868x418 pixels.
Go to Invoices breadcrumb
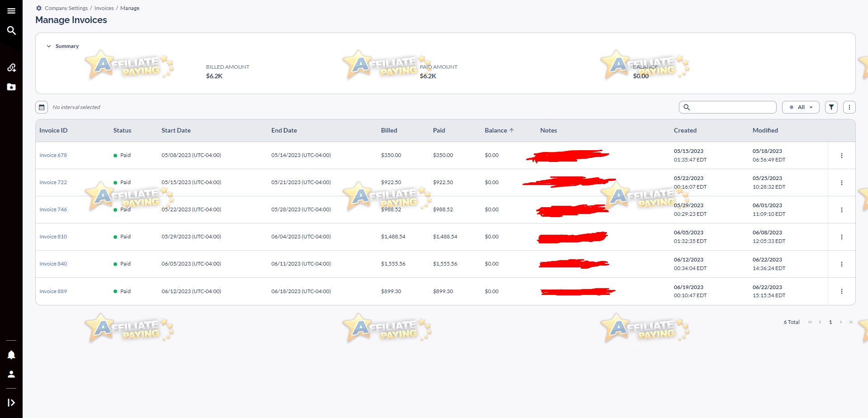104,8
